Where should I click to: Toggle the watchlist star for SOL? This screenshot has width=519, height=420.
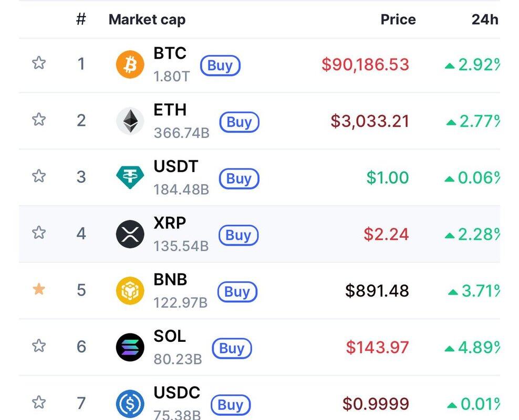tap(39, 346)
